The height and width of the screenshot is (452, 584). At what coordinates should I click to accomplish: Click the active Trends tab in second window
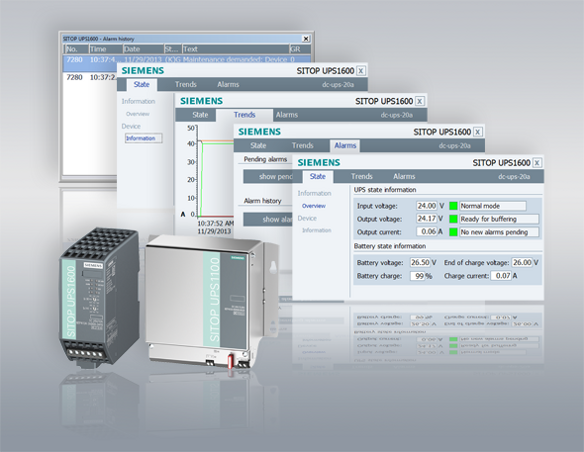click(244, 115)
